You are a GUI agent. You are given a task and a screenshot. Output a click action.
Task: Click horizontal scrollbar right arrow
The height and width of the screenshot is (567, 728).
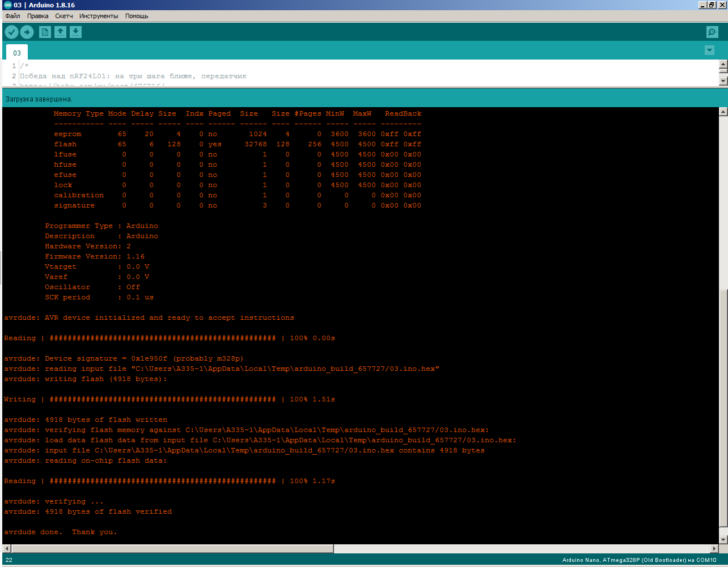714,549
